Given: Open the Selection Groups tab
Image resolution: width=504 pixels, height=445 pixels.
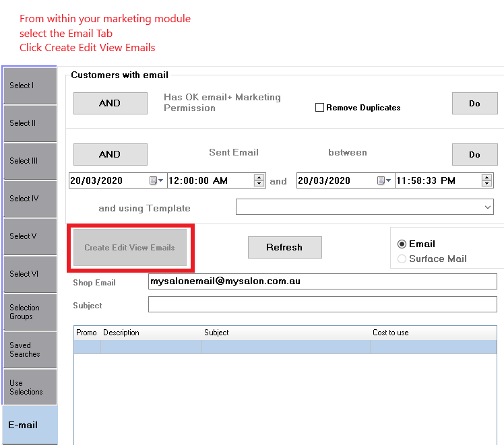Looking at the screenshot, I should click(29, 312).
